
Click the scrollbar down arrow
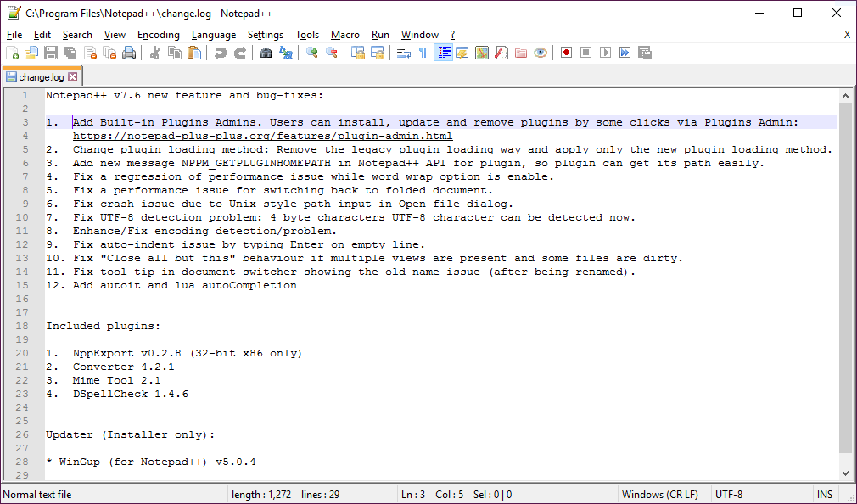(845, 473)
